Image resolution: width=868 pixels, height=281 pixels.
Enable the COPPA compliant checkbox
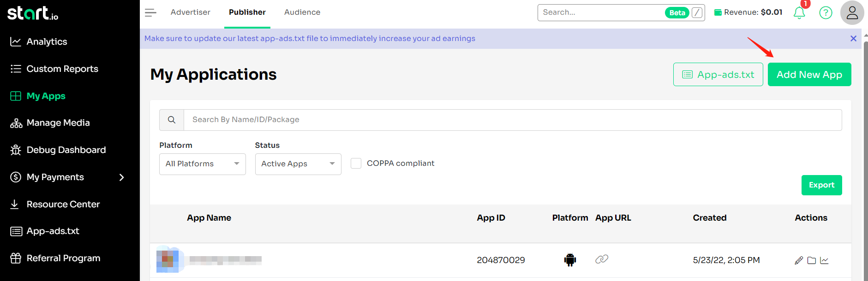356,164
